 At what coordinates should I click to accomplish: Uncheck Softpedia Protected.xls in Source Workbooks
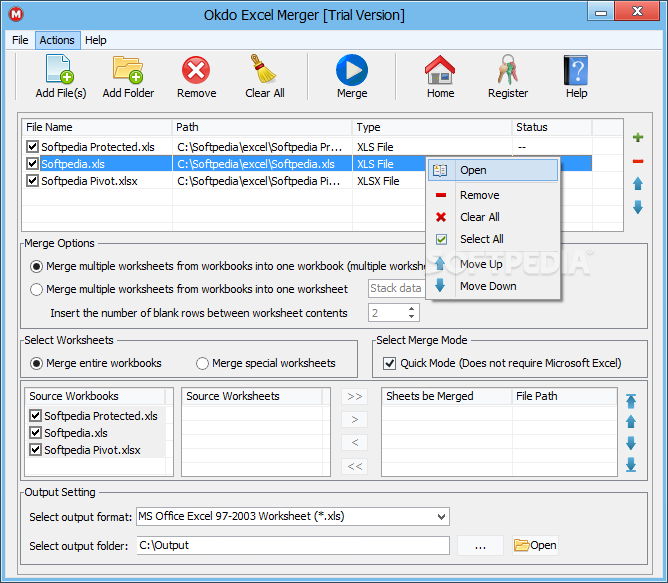click(35, 416)
